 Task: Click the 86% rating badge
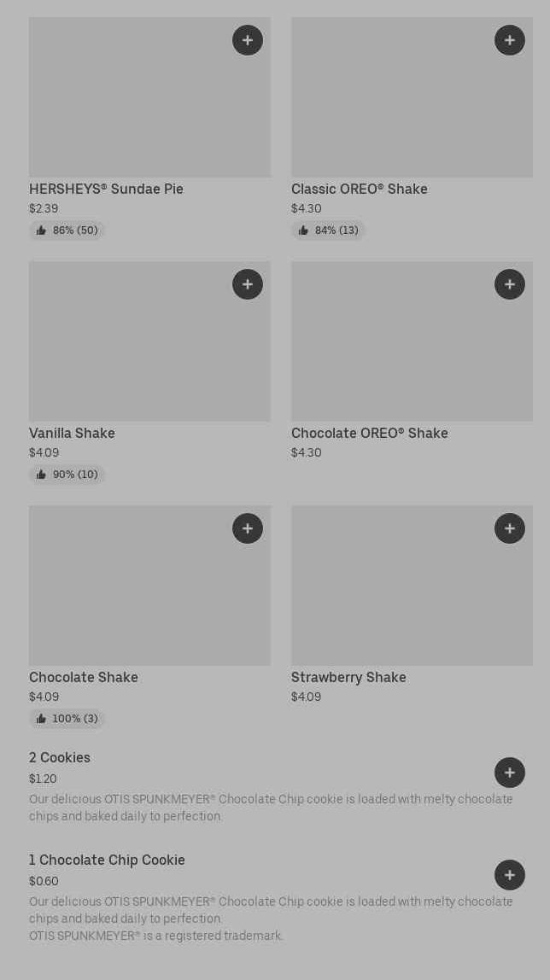(x=67, y=230)
